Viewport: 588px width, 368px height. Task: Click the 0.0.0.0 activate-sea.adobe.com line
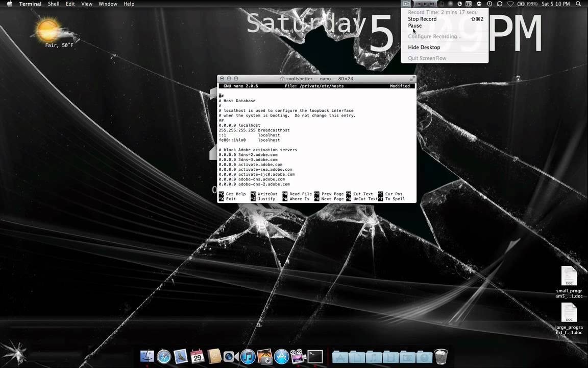tap(255, 169)
